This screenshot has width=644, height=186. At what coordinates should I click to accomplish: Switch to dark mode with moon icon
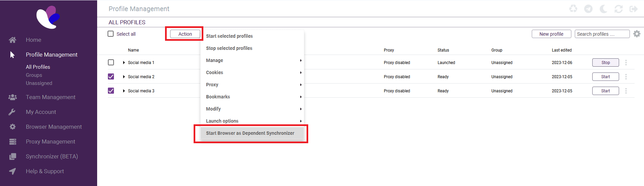point(603,9)
